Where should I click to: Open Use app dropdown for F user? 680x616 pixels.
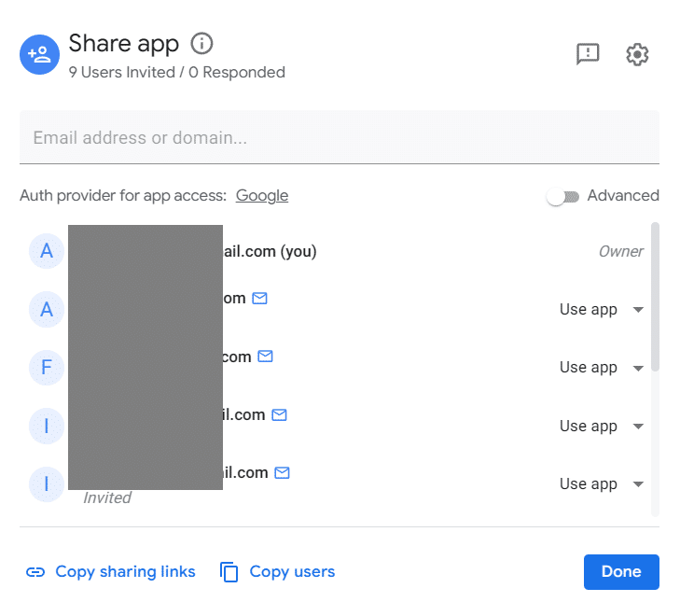click(x=602, y=368)
